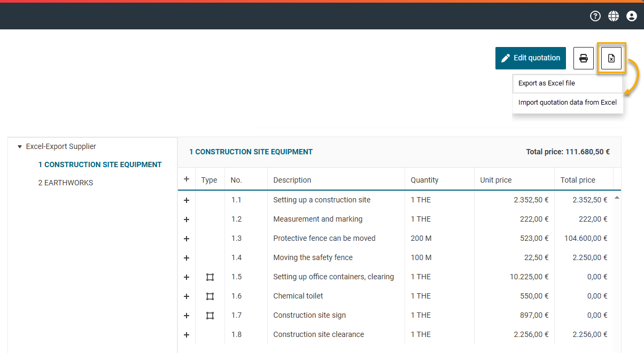
Task: Click the Edit quotation button
Action: (x=530, y=58)
